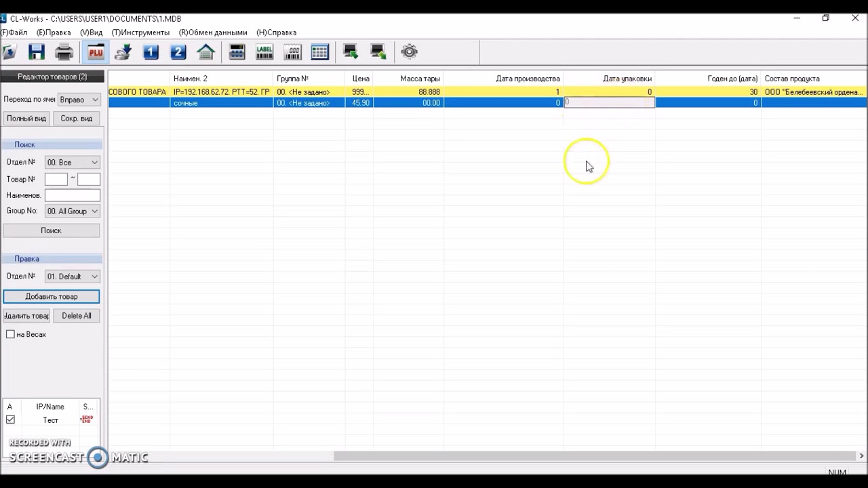The width and height of the screenshot is (868, 488).
Task: Click the 'Полный вид' button
Action: pos(26,119)
